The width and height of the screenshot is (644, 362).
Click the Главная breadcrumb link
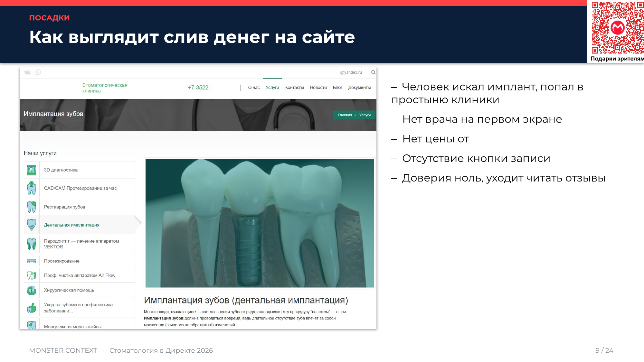click(x=345, y=115)
